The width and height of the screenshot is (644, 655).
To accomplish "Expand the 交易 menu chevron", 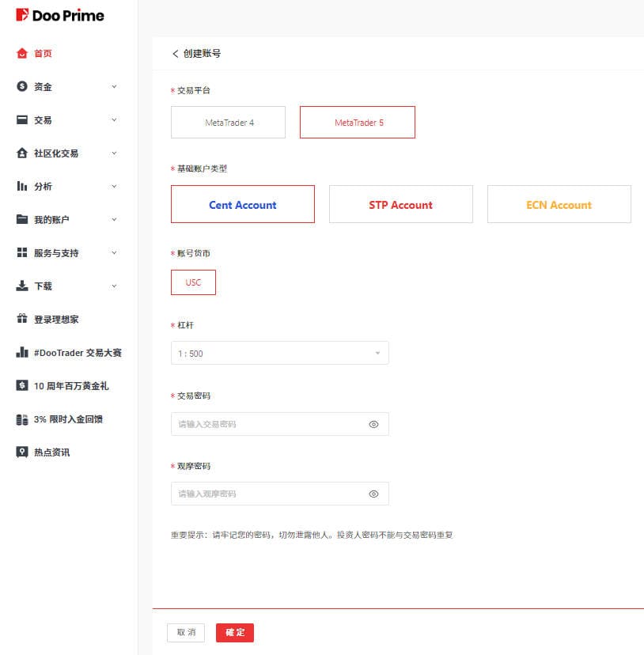I will tap(114, 120).
